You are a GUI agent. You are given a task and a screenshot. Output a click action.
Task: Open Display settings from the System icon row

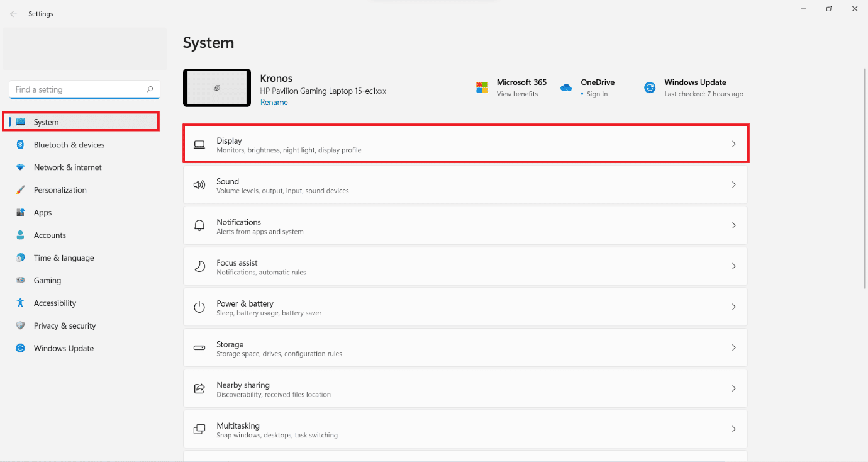[x=199, y=144]
